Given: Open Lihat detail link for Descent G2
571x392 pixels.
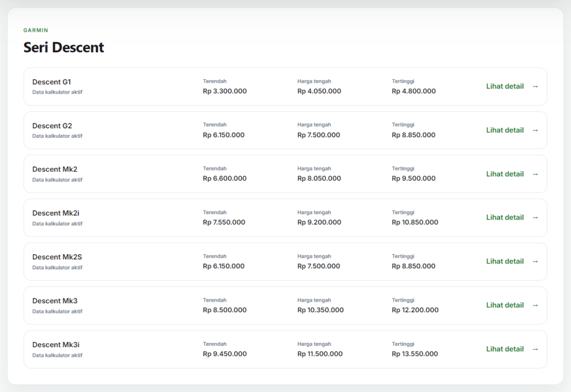Looking at the screenshot, I should (x=505, y=130).
